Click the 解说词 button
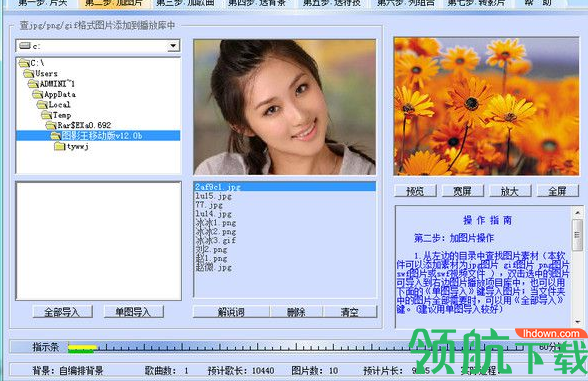This screenshot has width=588, height=381. tap(231, 312)
